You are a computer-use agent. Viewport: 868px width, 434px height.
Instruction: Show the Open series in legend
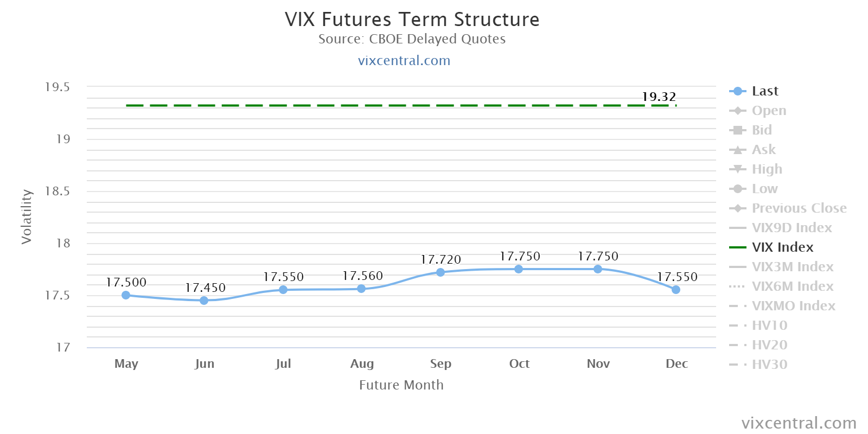(768, 111)
